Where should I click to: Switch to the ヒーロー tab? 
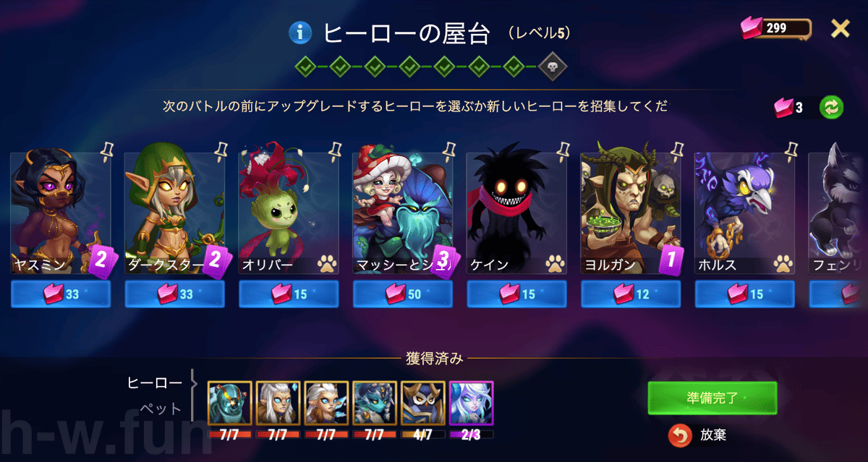click(155, 382)
